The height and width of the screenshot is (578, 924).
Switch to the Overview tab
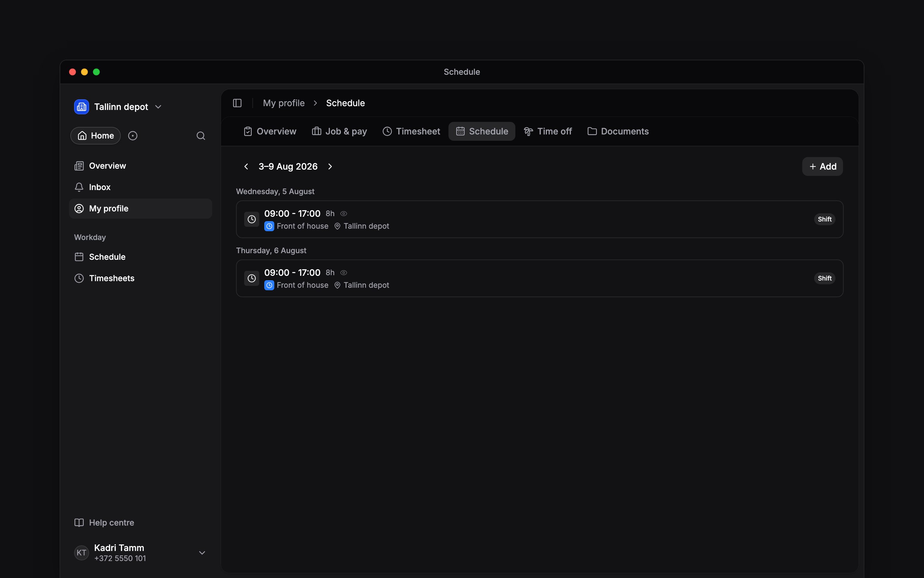[x=270, y=132]
